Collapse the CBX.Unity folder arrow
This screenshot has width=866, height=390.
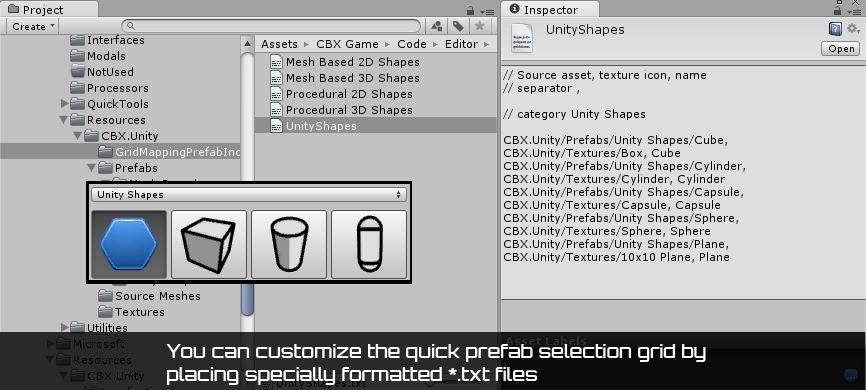pyautogui.click(x=78, y=136)
